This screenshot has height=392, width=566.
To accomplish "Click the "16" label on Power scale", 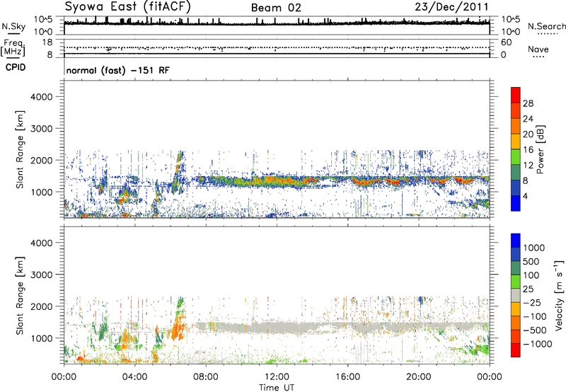I will (528, 150).
